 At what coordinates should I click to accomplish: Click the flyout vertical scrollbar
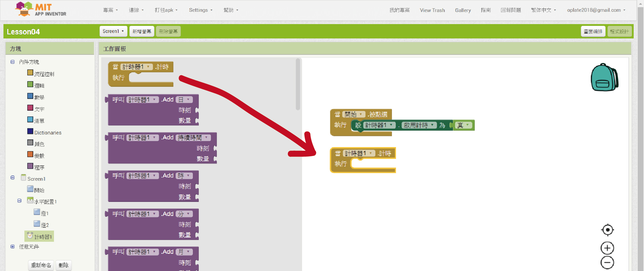[x=298, y=84]
